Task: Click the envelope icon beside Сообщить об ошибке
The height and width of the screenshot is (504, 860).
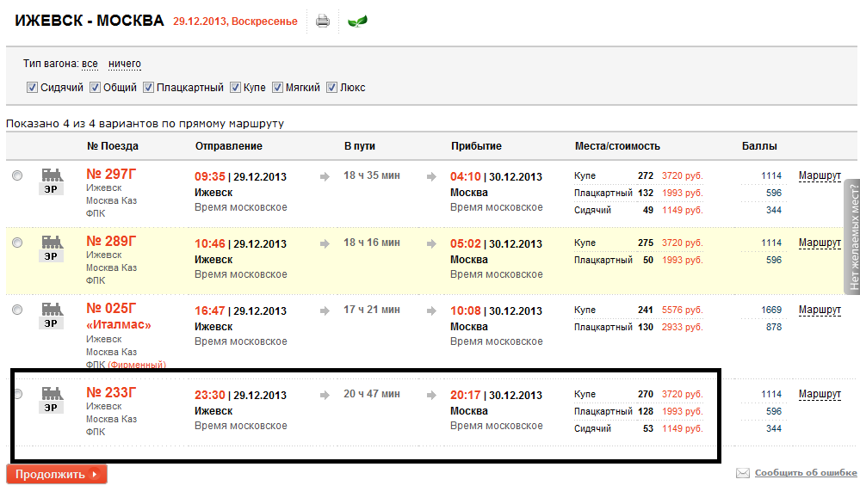Action: click(x=743, y=473)
